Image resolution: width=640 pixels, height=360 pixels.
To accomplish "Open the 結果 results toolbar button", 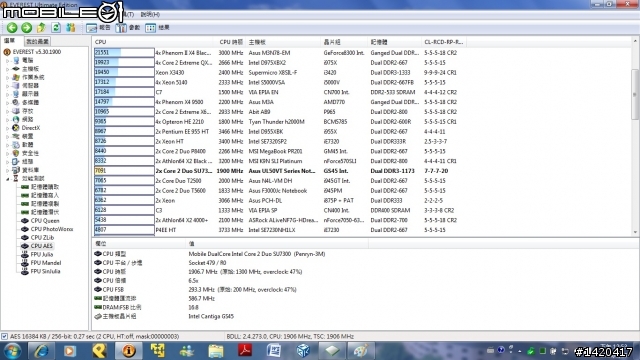I will 157,27.
